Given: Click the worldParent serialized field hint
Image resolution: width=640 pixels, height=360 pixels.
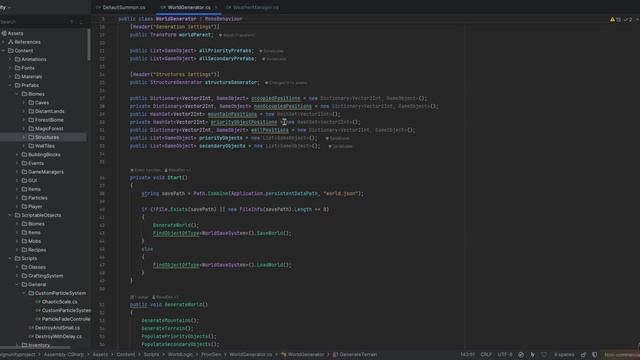Looking at the screenshot, I should point(237,36).
